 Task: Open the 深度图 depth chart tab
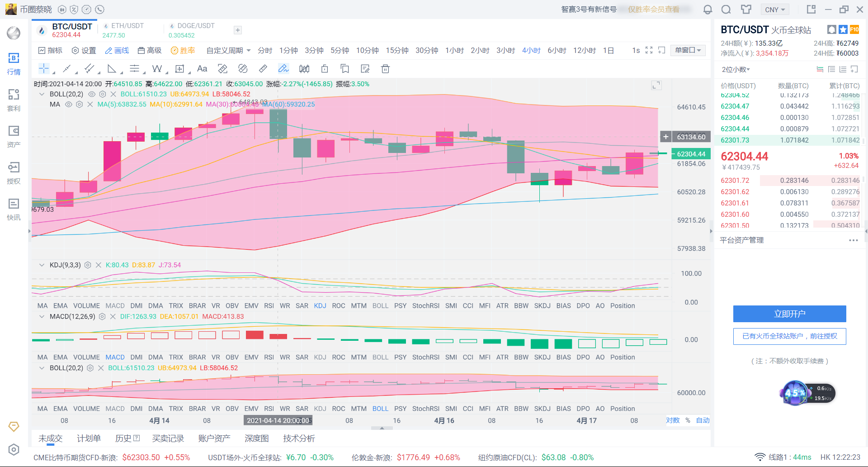coord(256,438)
